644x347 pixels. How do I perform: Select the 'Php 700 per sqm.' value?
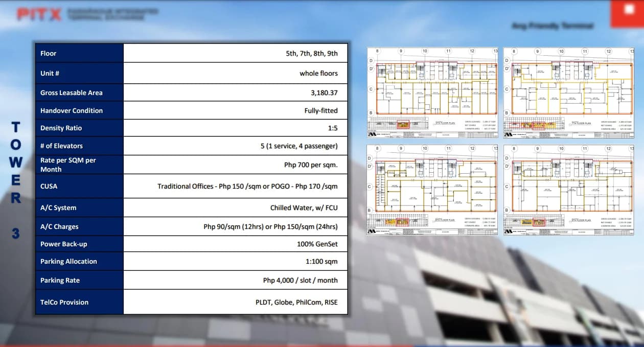tap(311, 165)
